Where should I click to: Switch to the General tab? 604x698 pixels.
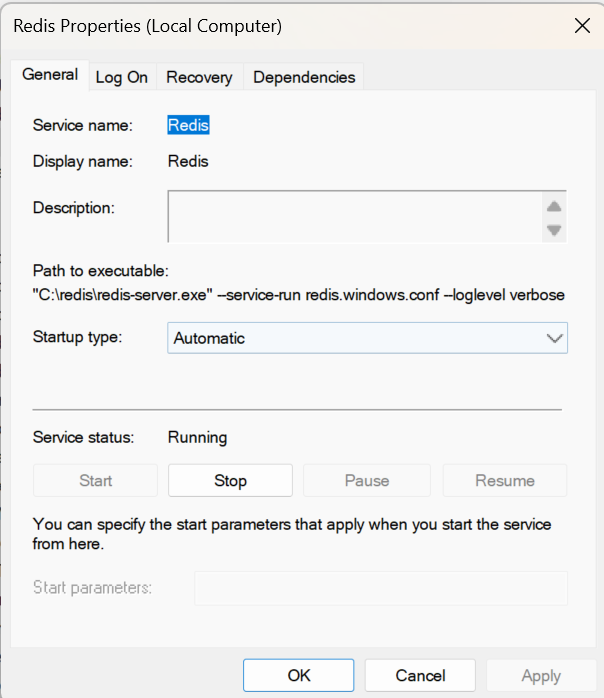(50, 75)
